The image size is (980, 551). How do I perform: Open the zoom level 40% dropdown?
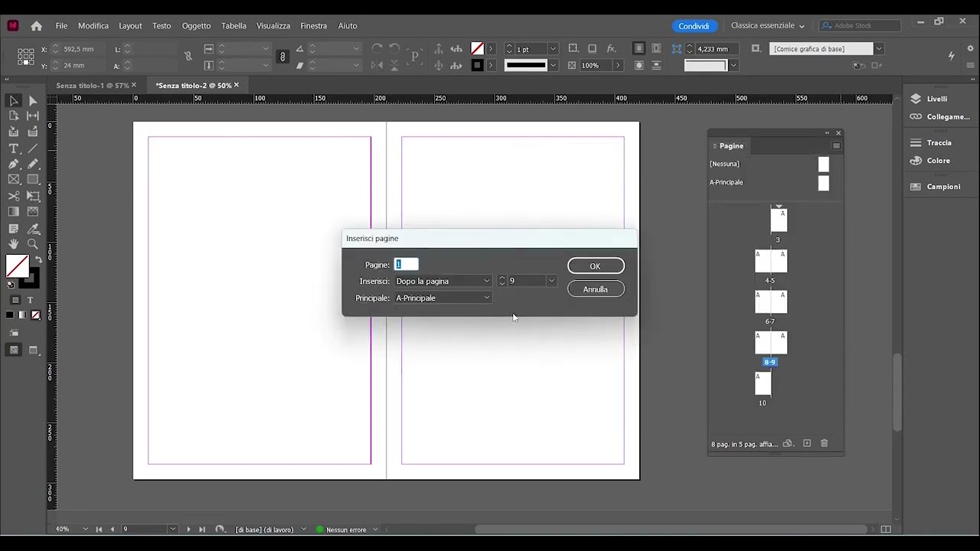pyautogui.click(x=85, y=530)
